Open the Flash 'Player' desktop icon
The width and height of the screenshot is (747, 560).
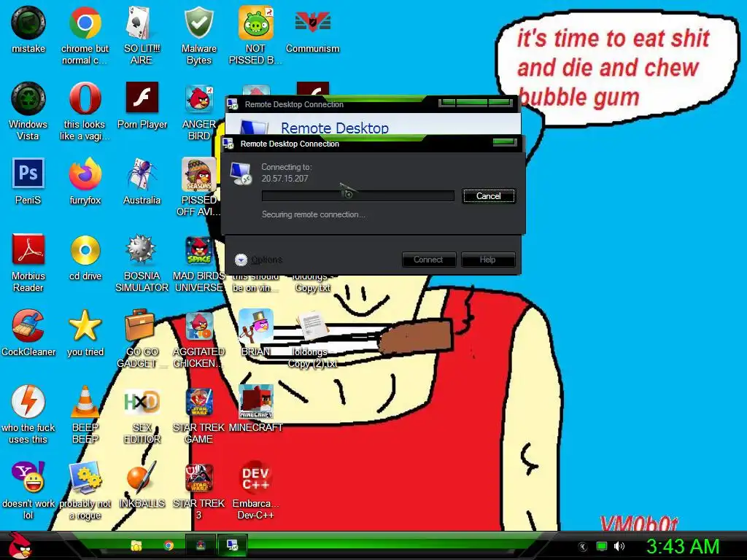pyautogui.click(x=142, y=105)
